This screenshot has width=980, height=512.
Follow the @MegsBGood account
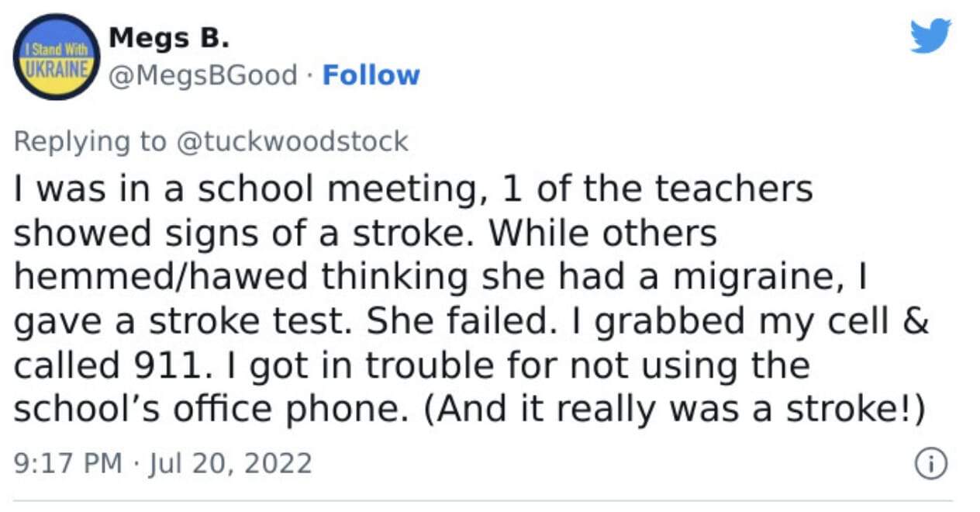371,75
